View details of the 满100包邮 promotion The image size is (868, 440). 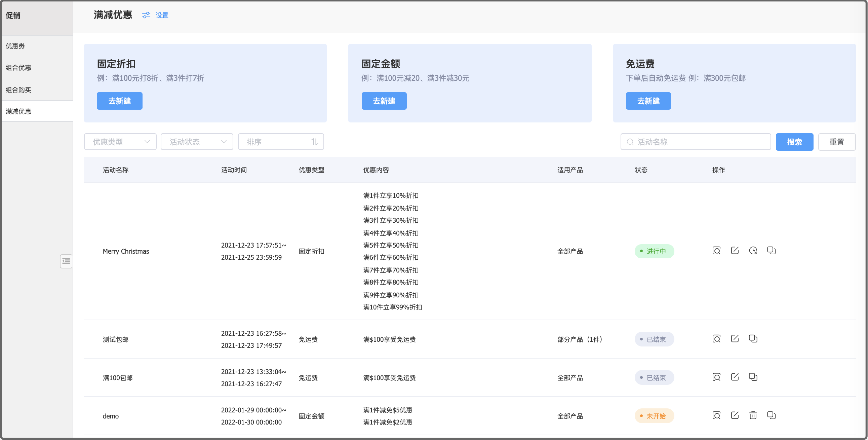point(716,377)
